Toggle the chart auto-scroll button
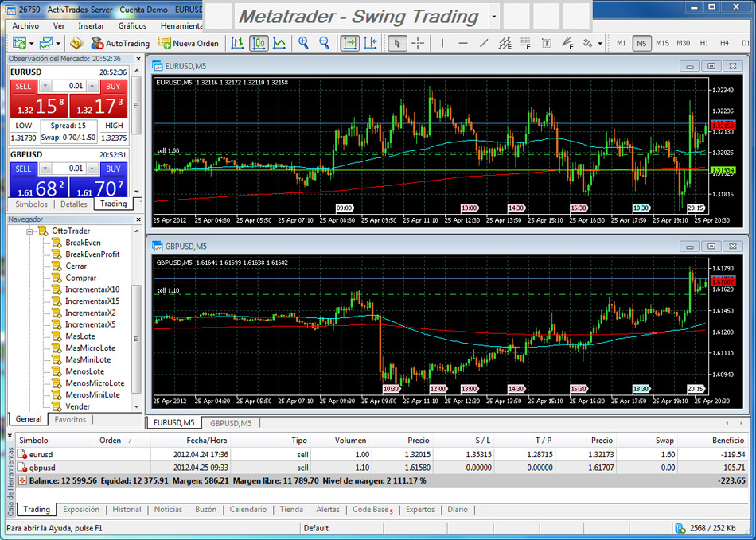Image resolution: width=756 pixels, height=540 pixels. [x=349, y=43]
